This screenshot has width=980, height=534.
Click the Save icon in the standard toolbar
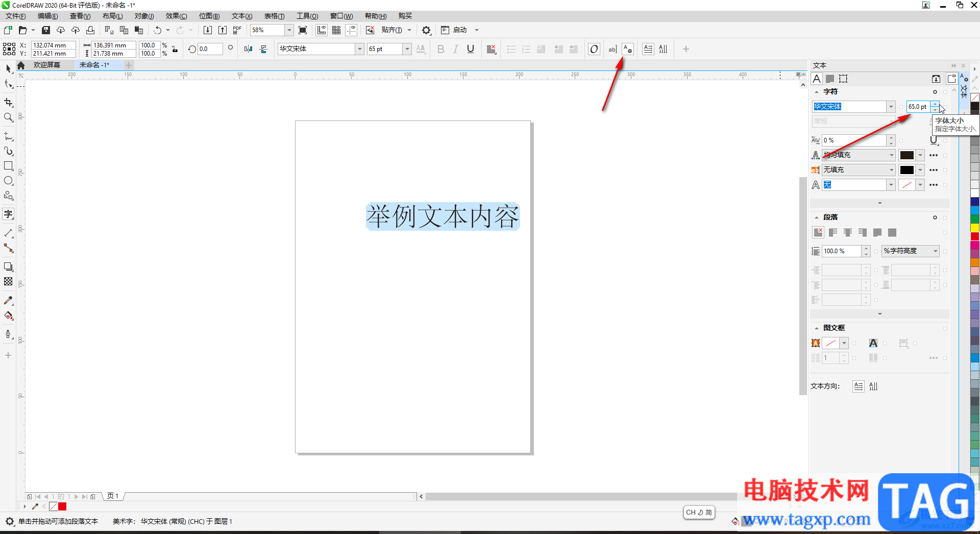tap(46, 30)
